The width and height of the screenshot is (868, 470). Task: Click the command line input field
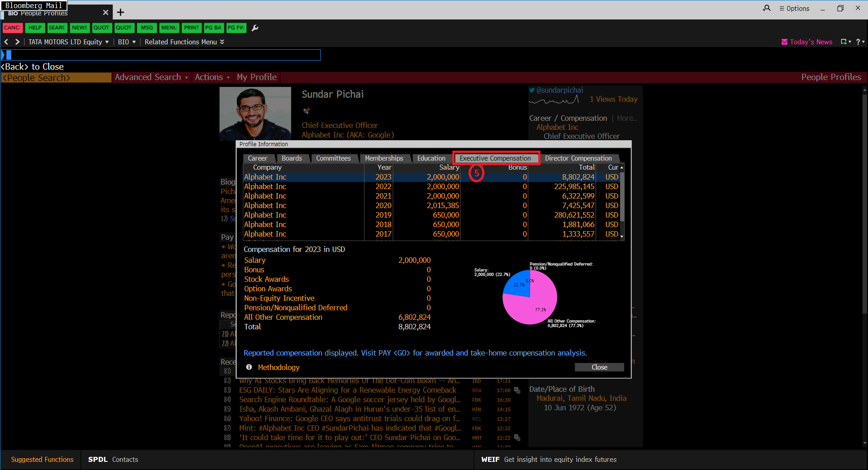[x=161, y=55]
